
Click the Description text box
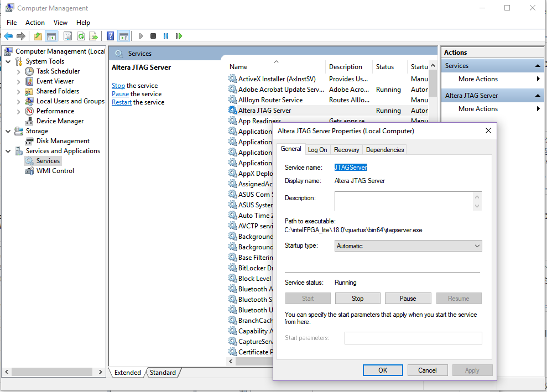pos(404,201)
